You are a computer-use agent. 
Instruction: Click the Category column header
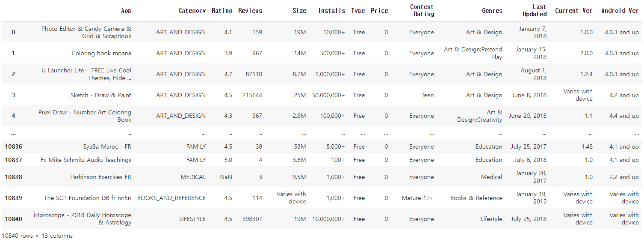pos(192,11)
